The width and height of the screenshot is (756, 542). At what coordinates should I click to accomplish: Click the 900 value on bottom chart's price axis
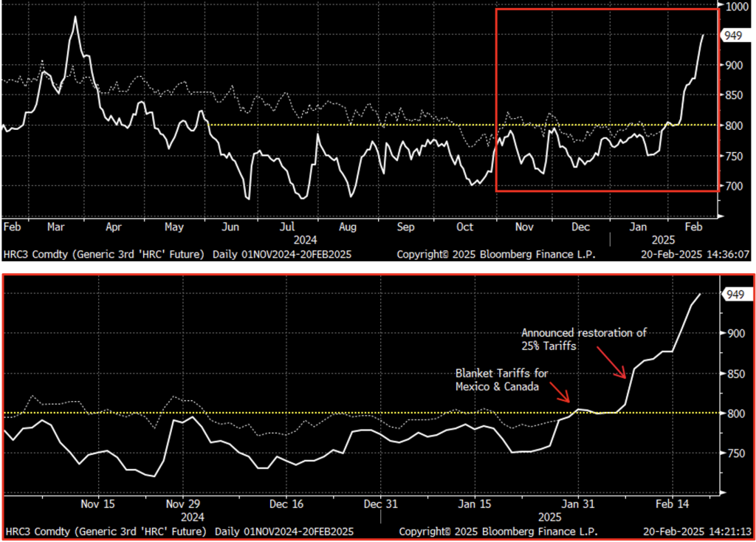pos(735,334)
